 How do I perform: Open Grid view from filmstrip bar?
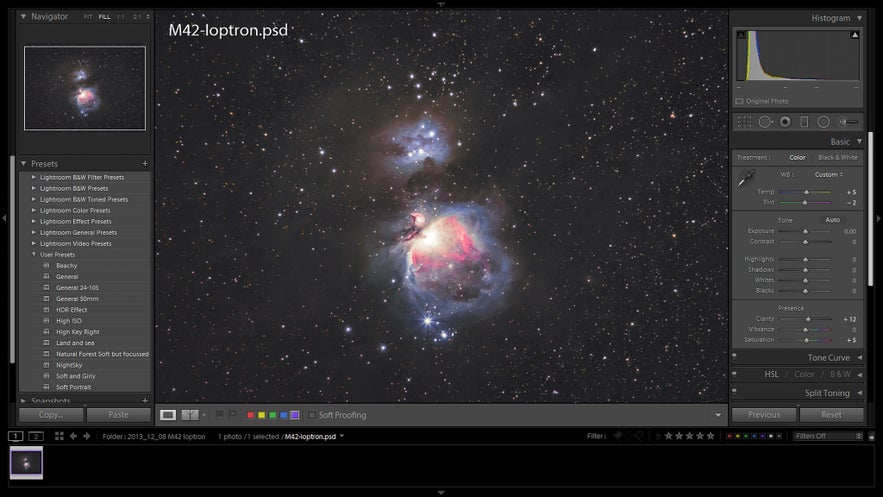[x=59, y=436]
